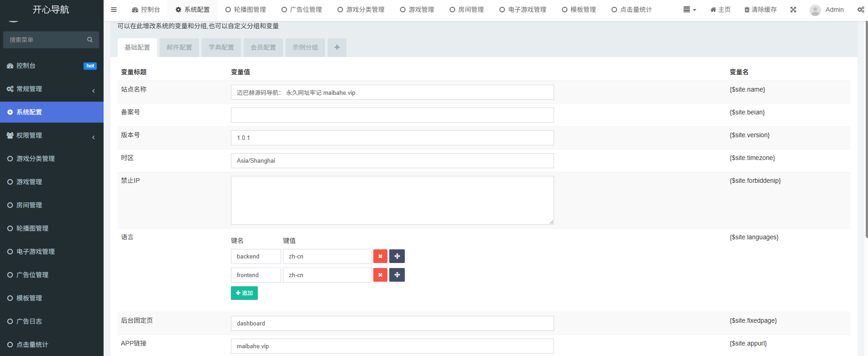Image resolution: width=868 pixels, height=356 pixels.
Task: Select the 示例分组 config tab
Action: coord(305,47)
